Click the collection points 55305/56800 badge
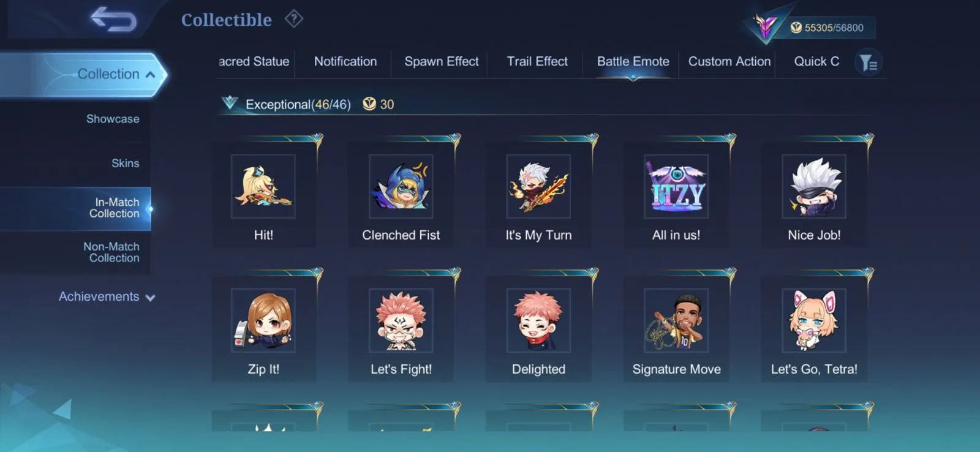The width and height of the screenshot is (980, 452). [826, 28]
